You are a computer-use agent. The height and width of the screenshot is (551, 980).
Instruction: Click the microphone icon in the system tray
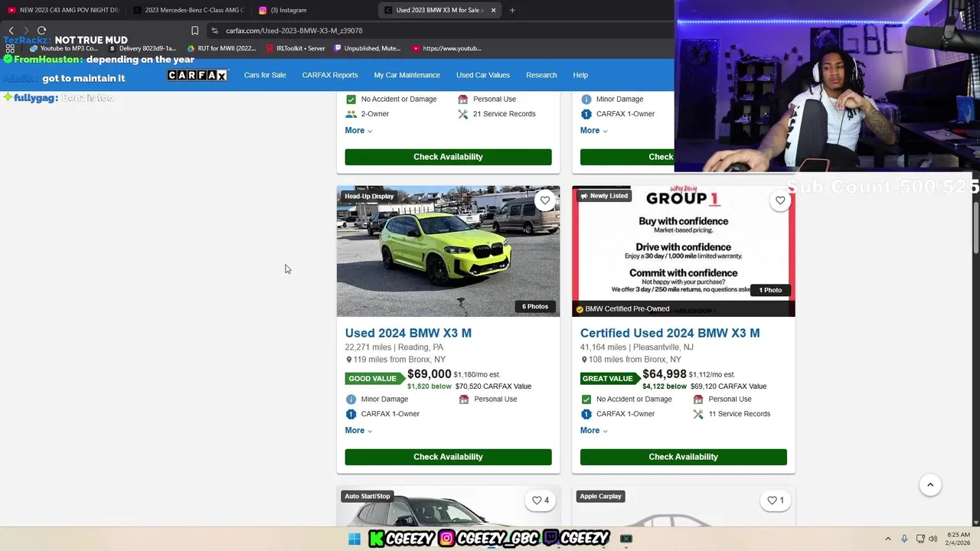[x=904, y=539]
